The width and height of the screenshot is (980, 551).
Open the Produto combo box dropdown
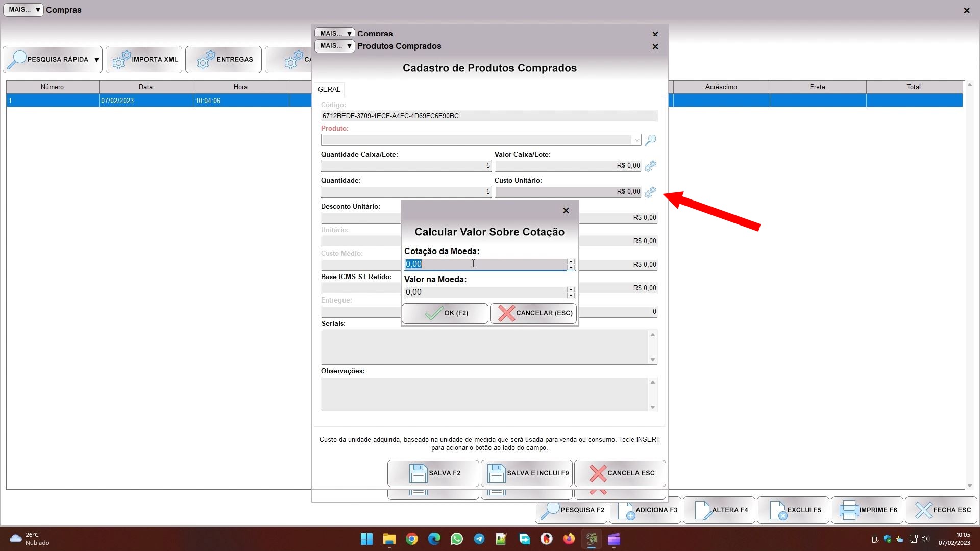[x=636, y=140]
